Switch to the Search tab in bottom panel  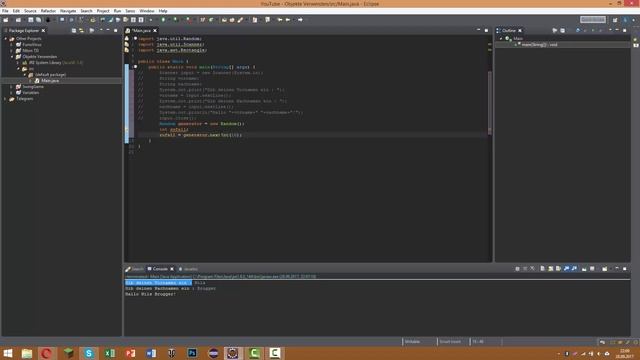[x=135, y=269]
